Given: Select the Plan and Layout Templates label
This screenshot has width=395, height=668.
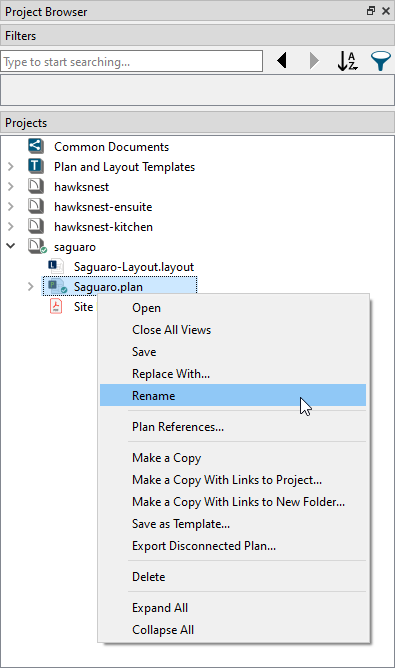Looking at the screenshot, I should pos(124,167).
